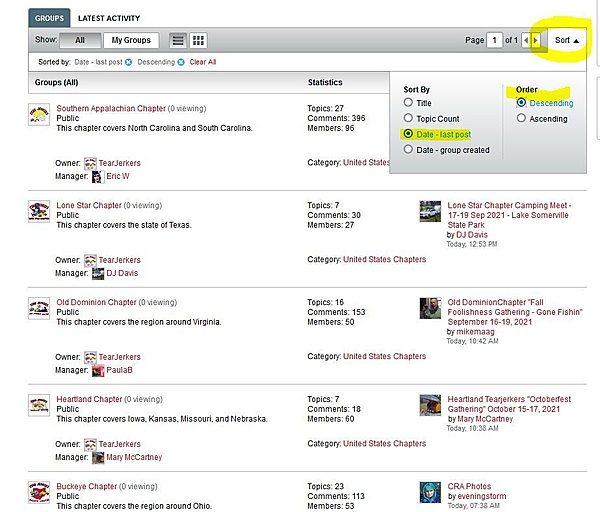Viewport: 600px width, 512px height.
Task: Open CRA Photos post thumbnail
Action: (x=430, y=492)
